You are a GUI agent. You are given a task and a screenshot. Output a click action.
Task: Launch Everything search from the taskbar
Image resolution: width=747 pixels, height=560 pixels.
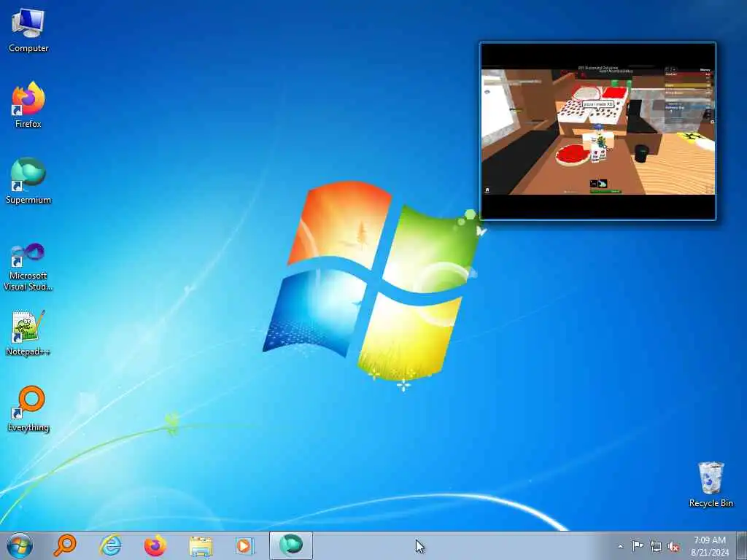[65, 545]
